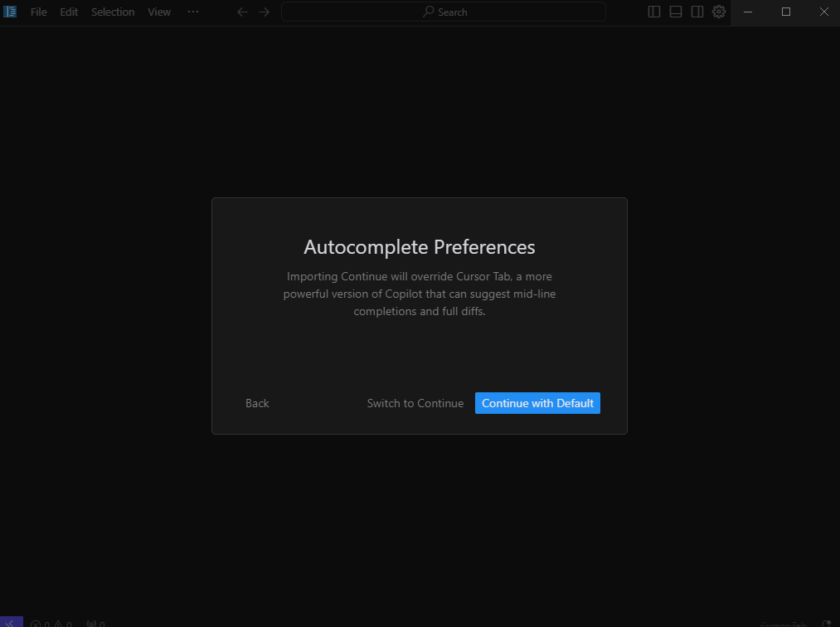Image resolution: width=840 pixels, height=627 pixels.
Task: Go back with the left arrow
Action: (242, 12)
